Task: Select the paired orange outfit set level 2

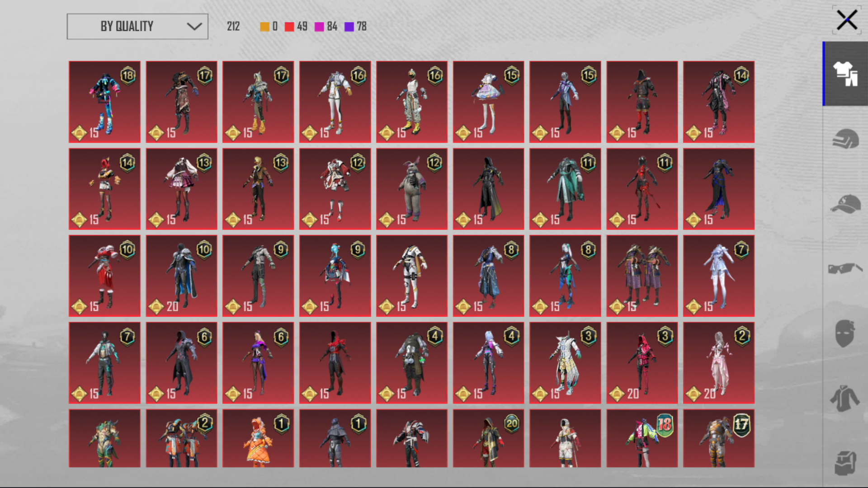Action: click(181, 438)
